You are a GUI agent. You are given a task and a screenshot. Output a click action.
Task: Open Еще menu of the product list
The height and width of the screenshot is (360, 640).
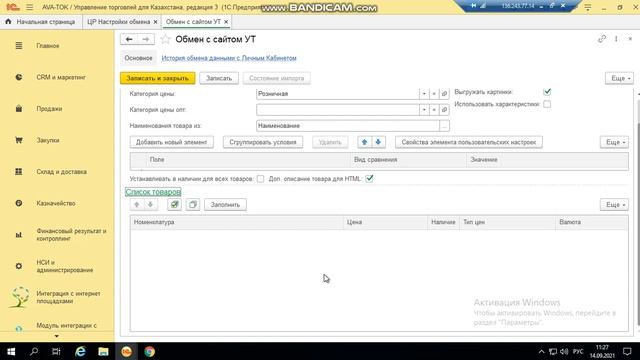coord(614,204)
